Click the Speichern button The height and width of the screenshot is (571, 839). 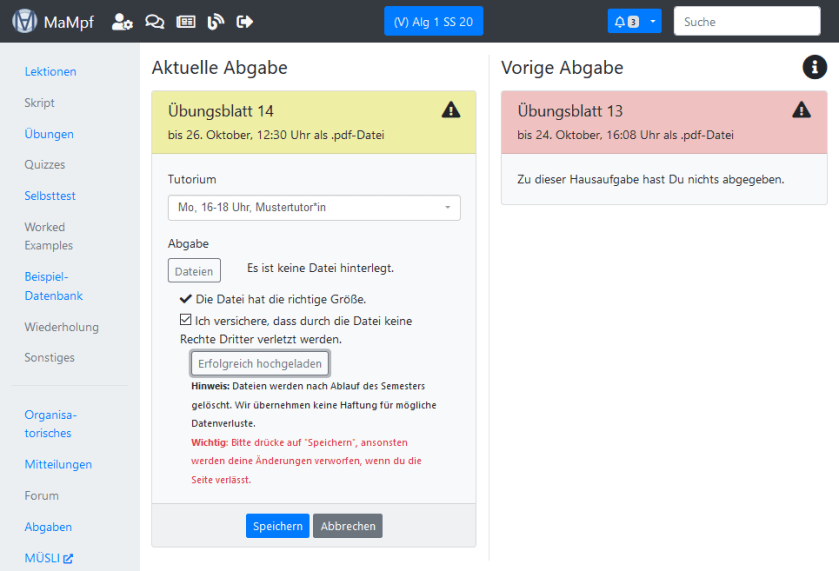[277, 526]
